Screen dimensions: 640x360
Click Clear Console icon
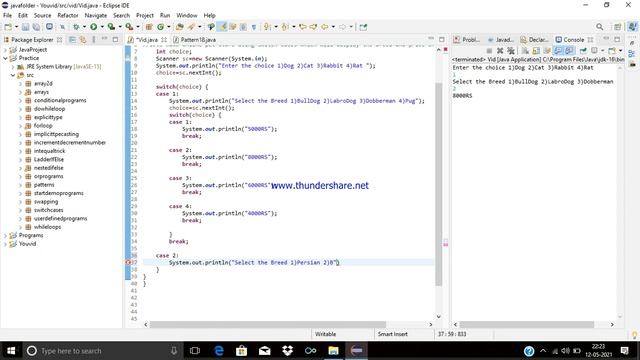[x=525, y=51]
